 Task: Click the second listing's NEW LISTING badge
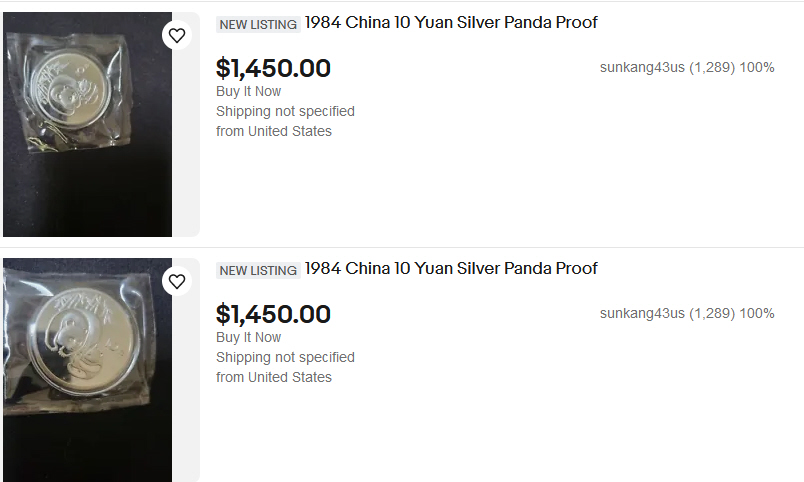coord(258,270)
